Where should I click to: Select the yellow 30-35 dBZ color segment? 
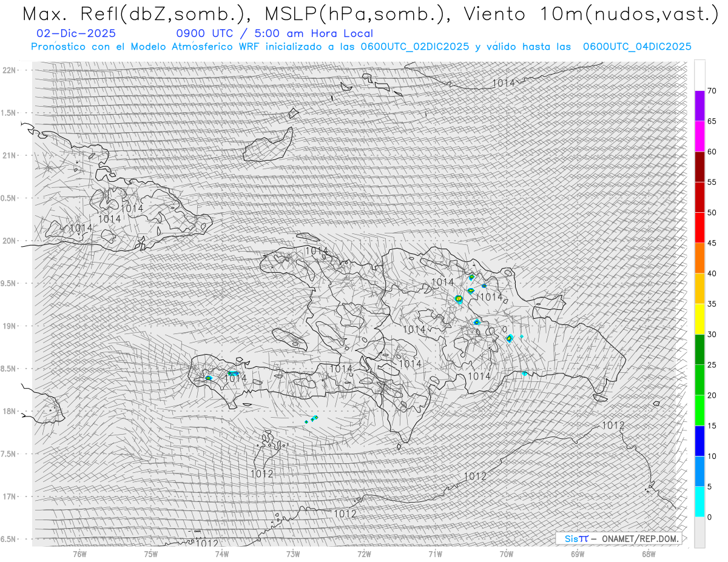click(699, 319)
